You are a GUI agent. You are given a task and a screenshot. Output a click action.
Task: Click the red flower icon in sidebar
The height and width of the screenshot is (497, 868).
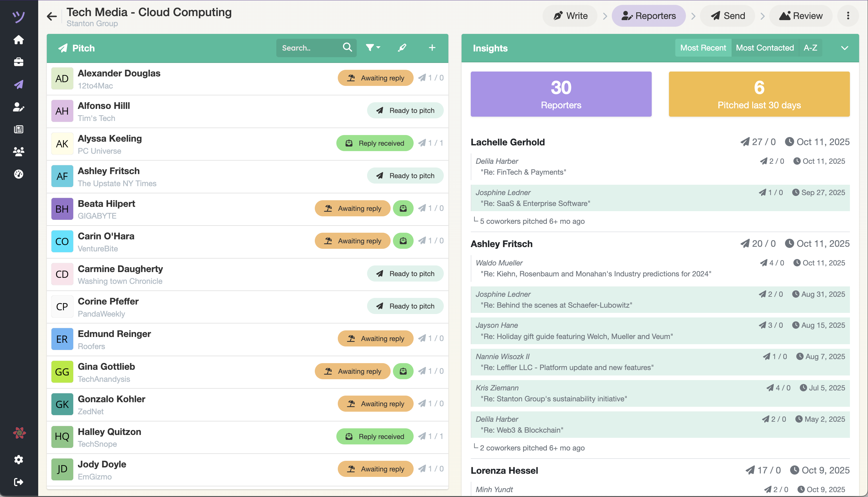(x=19, y=433)
